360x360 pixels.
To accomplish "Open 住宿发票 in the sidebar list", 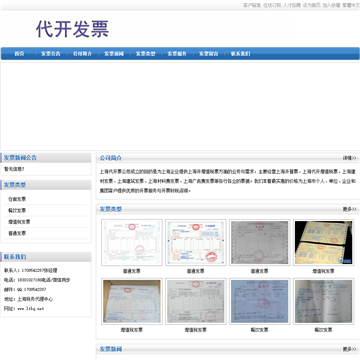I will [17, 199].
